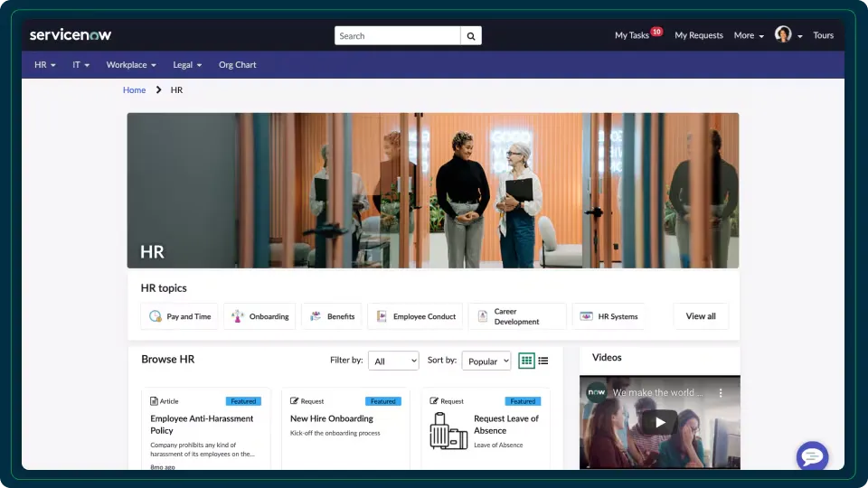Click the View all topics button
The width and height of the screenshot is (868, 488).
(x=701, y=316)
